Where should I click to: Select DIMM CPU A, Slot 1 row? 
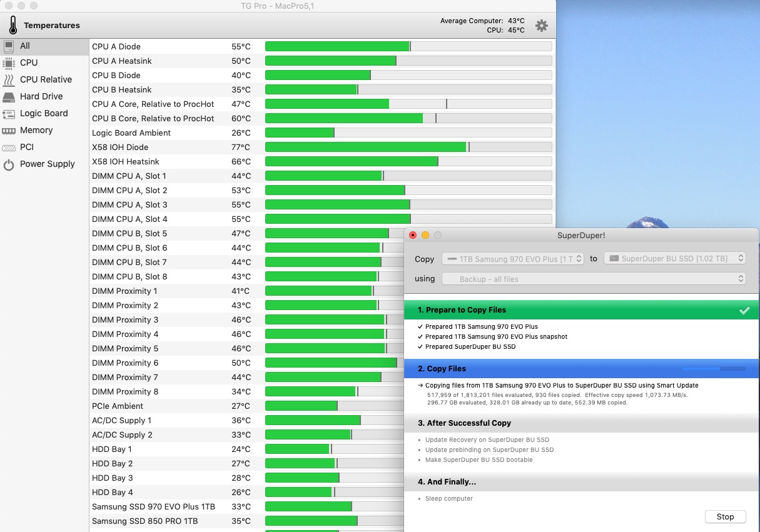pyautogui.click(x=322, y=176)
